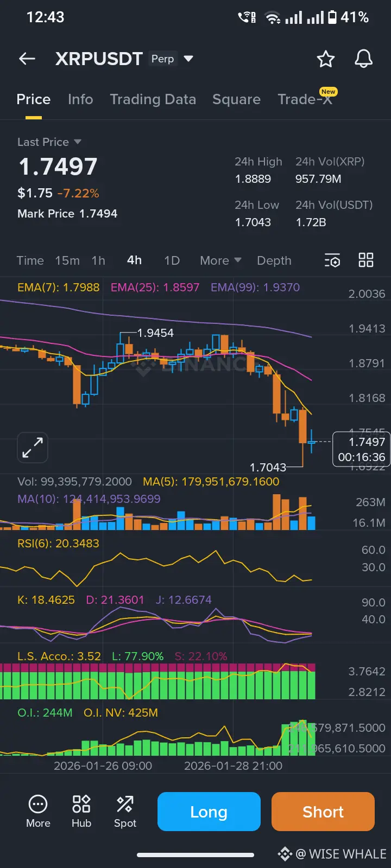Tap the Perp contract label
Image resolution: width=391 pixels, height=868 pixels.
(163, 59)
